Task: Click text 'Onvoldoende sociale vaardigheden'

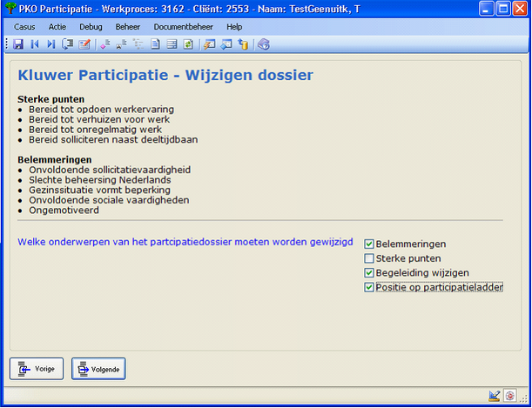Action: 109,200
